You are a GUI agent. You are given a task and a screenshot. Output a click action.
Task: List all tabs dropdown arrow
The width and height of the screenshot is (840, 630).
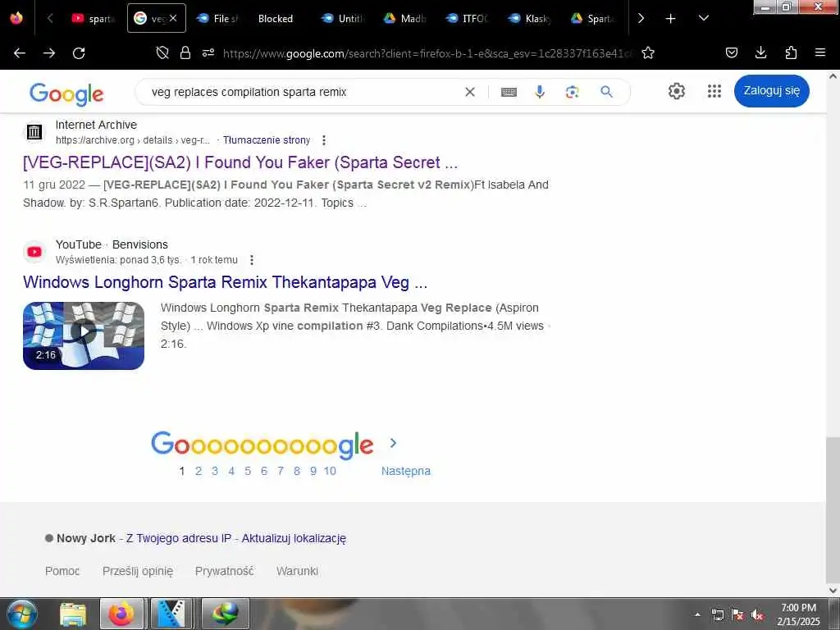pos(704,18)
